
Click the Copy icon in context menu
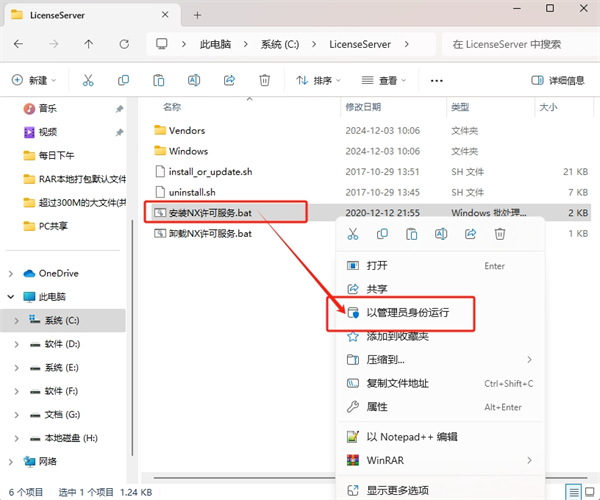click(382, 234)
